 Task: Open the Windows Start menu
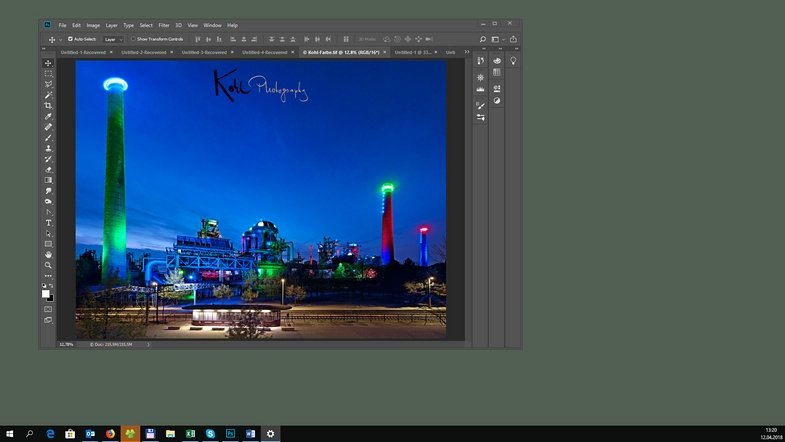pos(10,433)
